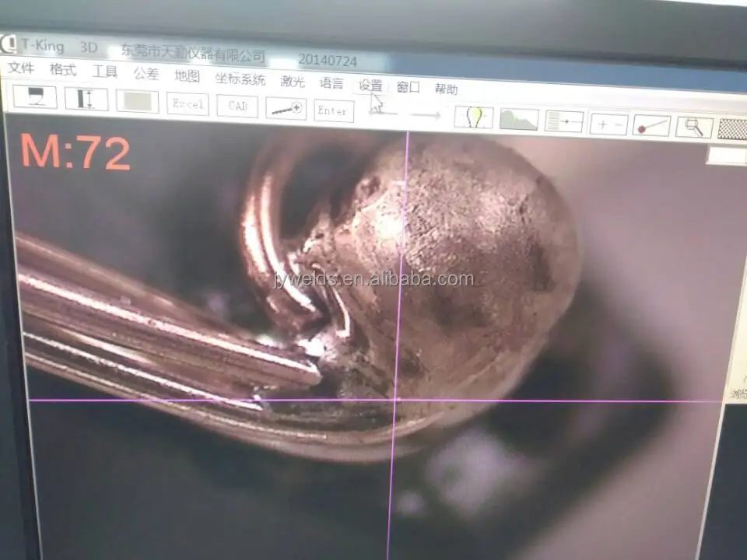Click the focus screw adjustment icon
The width and height of the screenshot is (747, 560).
[285, 109]
